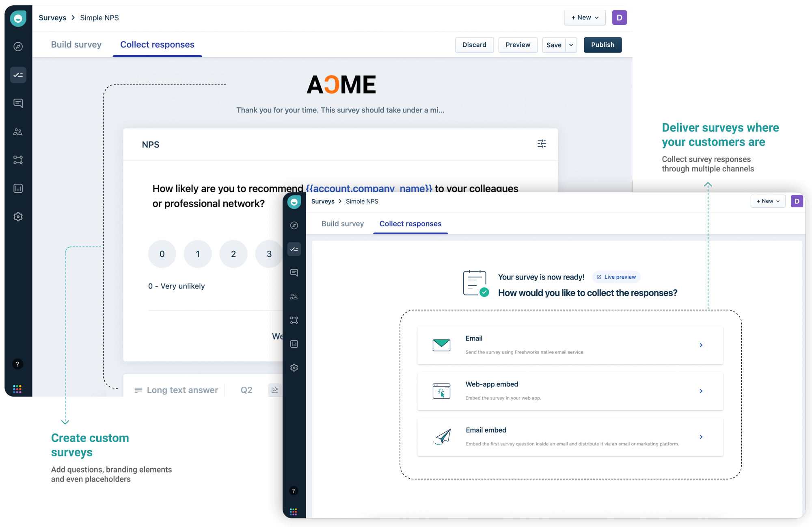
Task: Click the question mark help icon
Action: 17,364
